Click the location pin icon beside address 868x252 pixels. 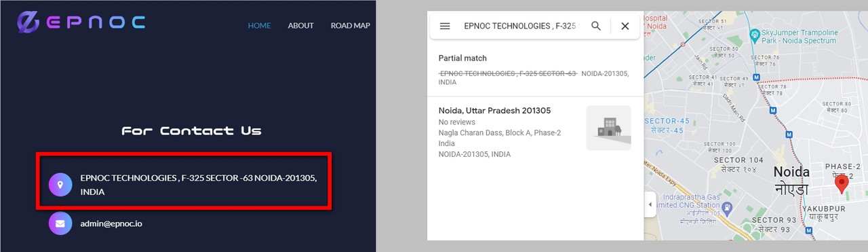click(60, 184)
